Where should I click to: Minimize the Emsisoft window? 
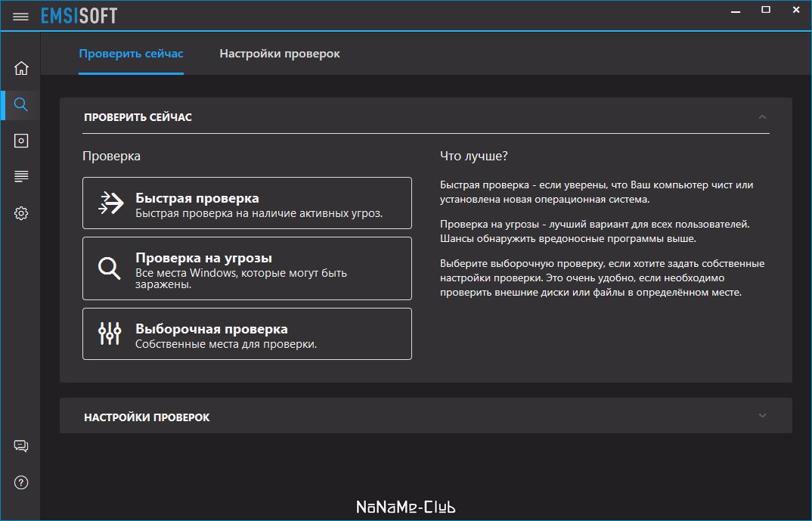(x=736, y=11)
